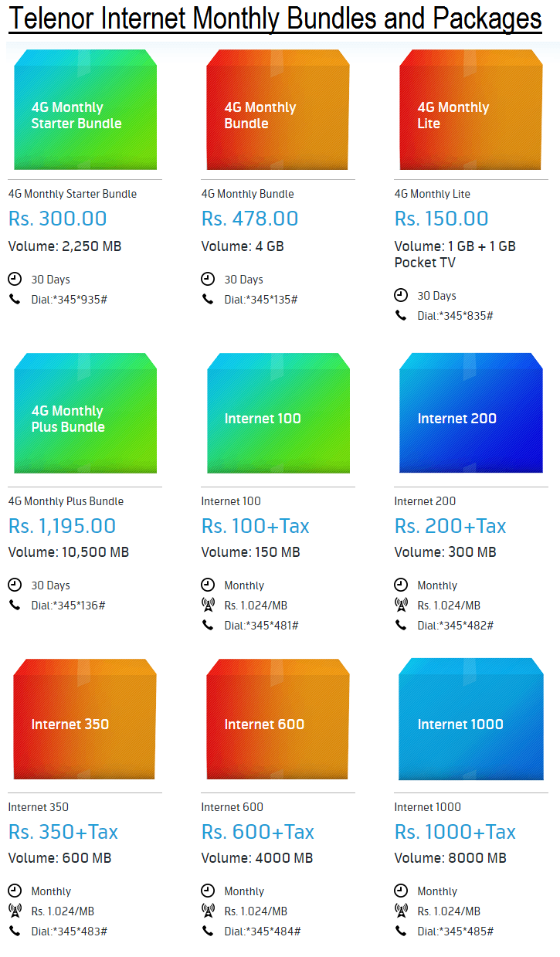Select the blue Internet 200 tile
The image size is (560, 957).
pyautogui.click(x=471, y=413)
